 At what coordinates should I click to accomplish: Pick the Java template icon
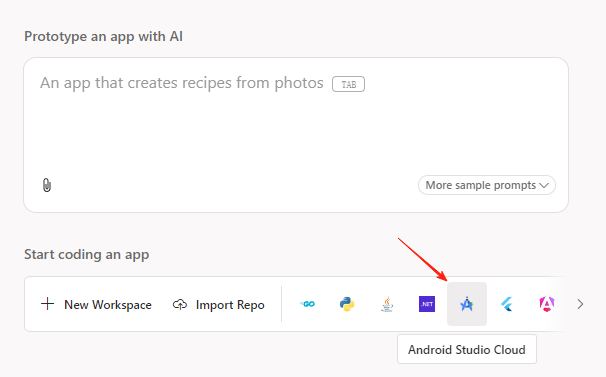tap(387, 304)
